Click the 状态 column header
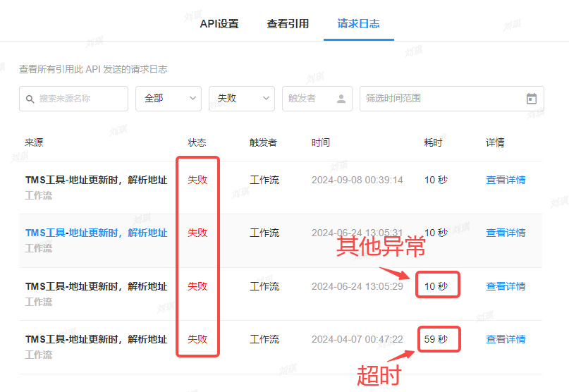The image size is (569, 392). pos(197,142)
